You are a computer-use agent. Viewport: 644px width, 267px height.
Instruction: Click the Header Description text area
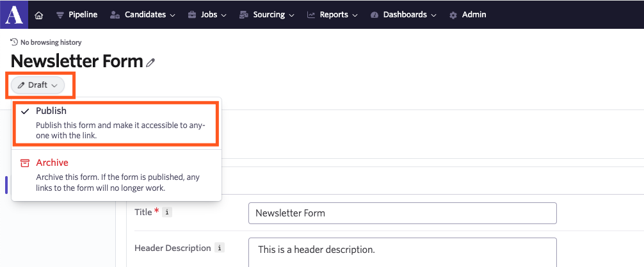tap(403, 252)
